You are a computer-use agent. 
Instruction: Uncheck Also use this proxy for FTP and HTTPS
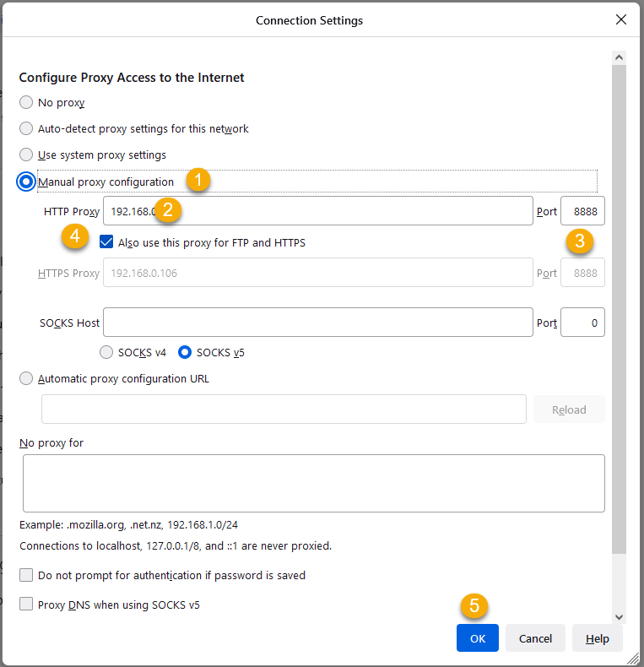tap(106, 242)
